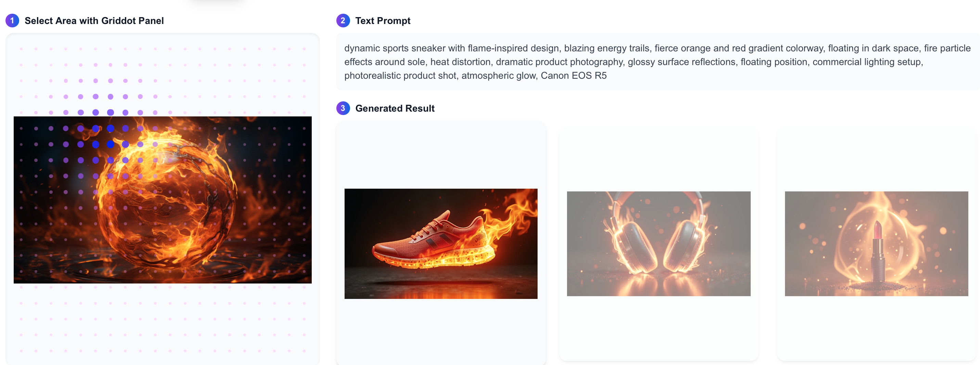Select the flaming sneaker result image
This screenshot has height=365, width=980.
point(441,243)
